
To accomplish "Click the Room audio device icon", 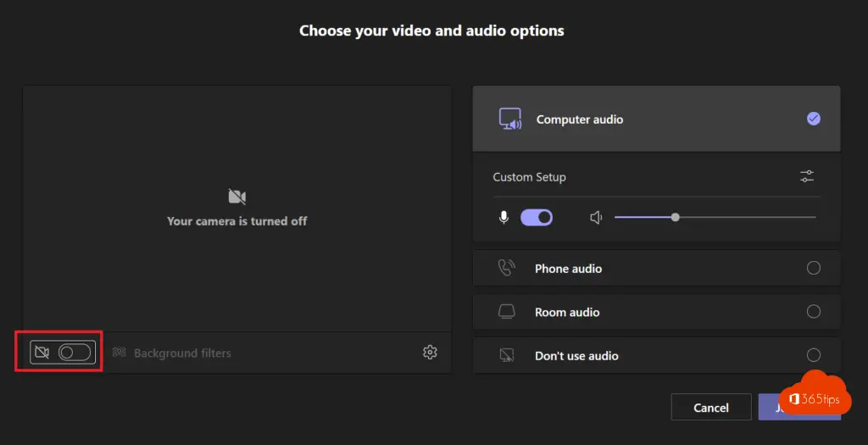I will 506,312.
